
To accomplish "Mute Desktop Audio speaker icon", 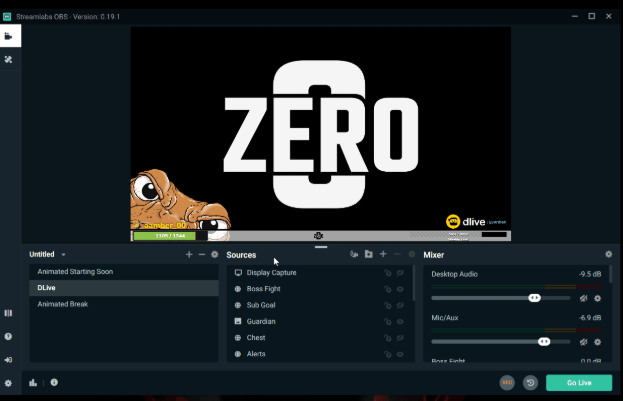I will 583,298.
